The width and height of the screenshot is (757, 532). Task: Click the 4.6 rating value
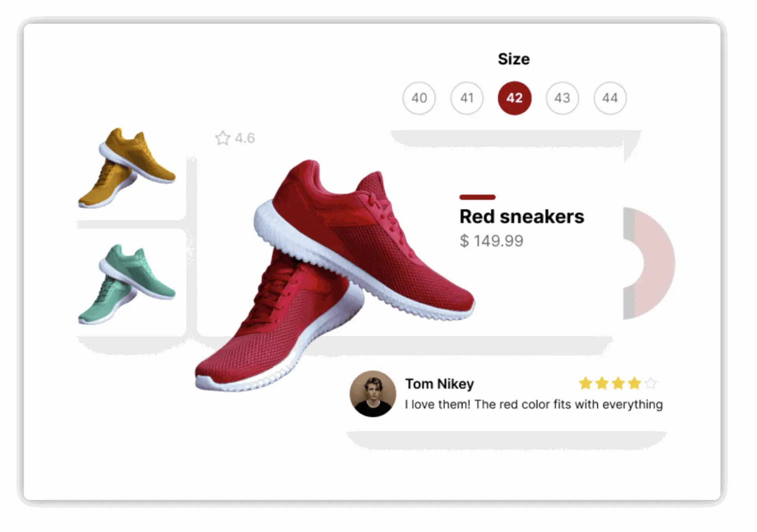coord(245,138)
